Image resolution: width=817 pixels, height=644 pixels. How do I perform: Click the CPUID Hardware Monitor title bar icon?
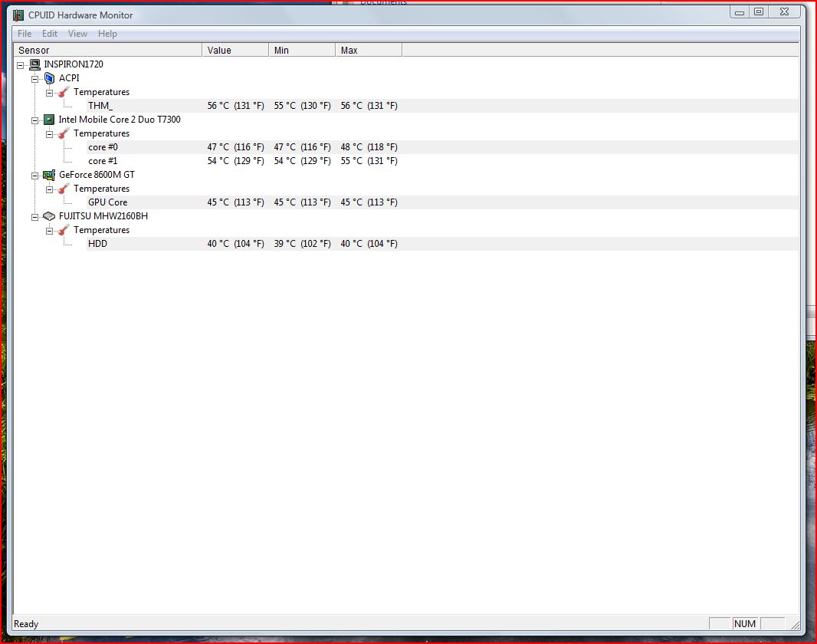tap(18, 15)
